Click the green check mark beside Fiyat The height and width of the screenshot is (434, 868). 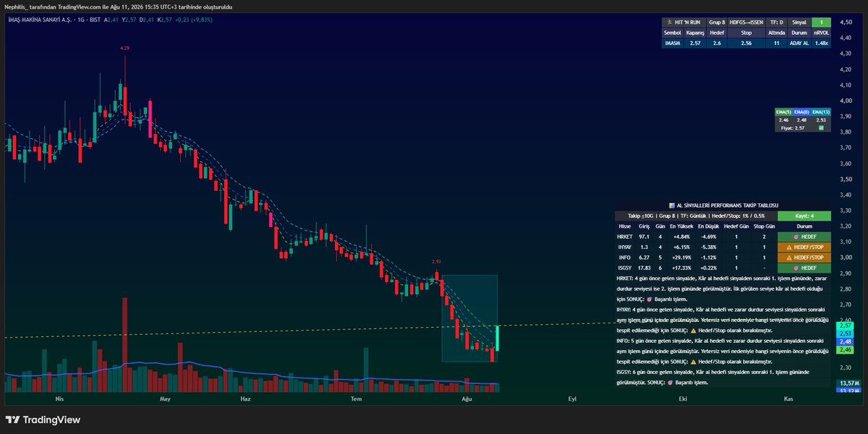(x=821, y=127)
